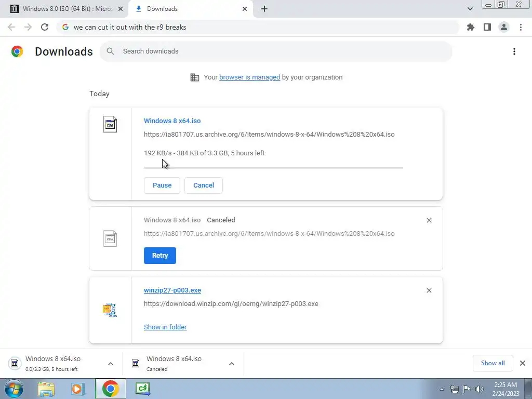Cancel the Windows 8 x64.iso download
Screen dimensions: 532x399
pyautogui.click(x=204, y=185)
